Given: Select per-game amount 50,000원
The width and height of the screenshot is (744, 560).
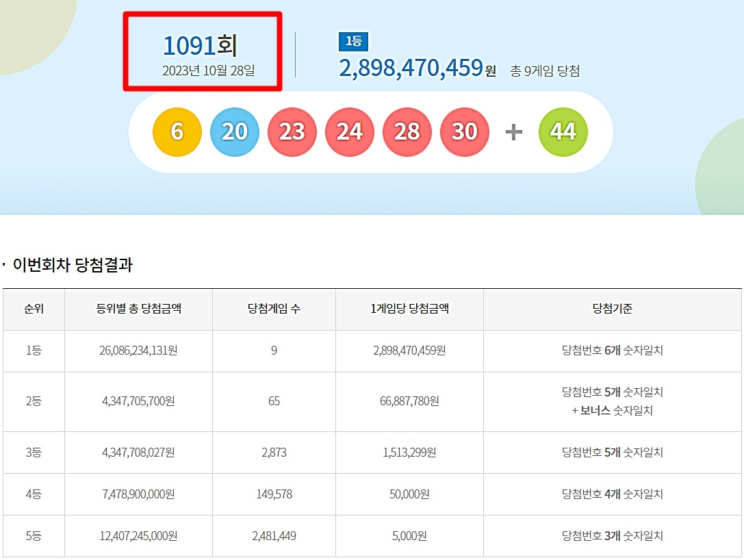Looking at the screenshot, I should (409, 494).
